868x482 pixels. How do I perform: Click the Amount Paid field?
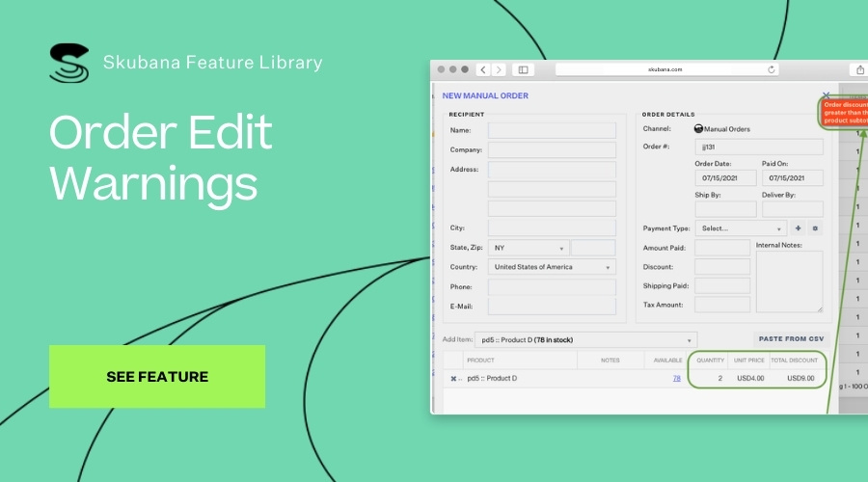pos(722,248)
